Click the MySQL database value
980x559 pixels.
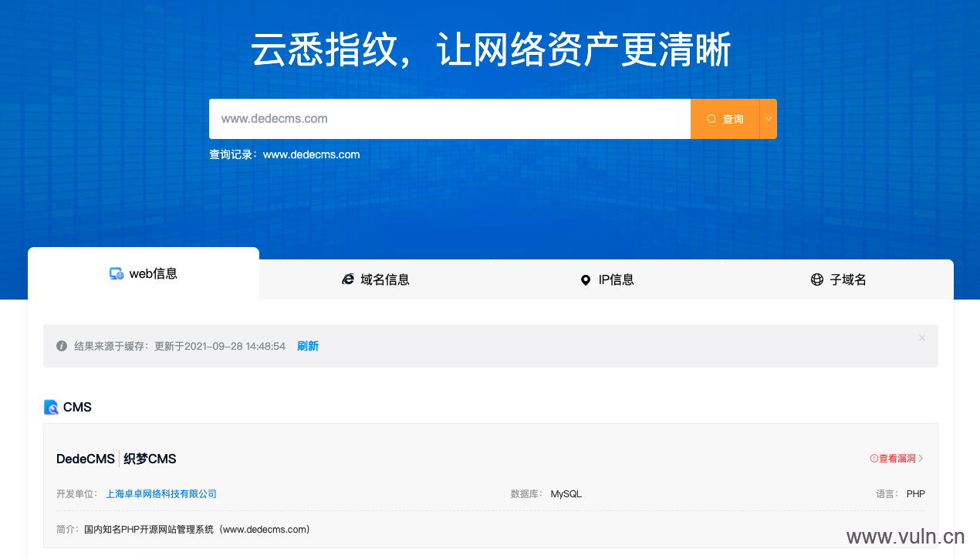coord(566,494)
